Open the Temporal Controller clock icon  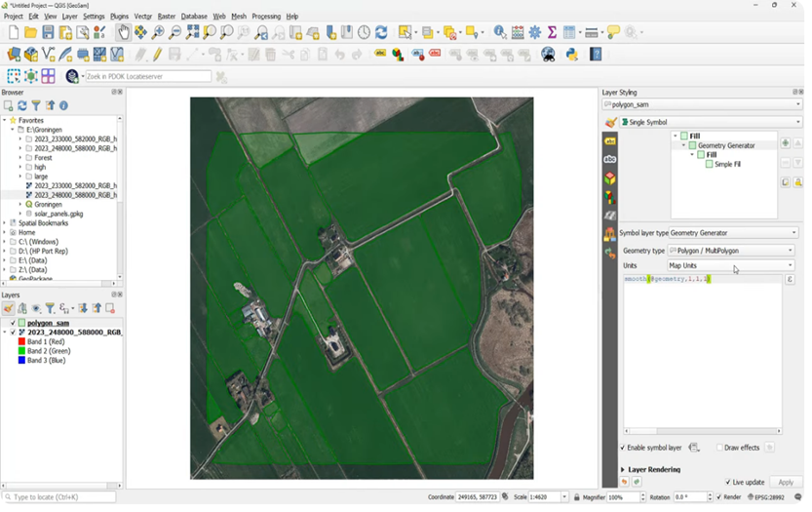pos(364,32)
